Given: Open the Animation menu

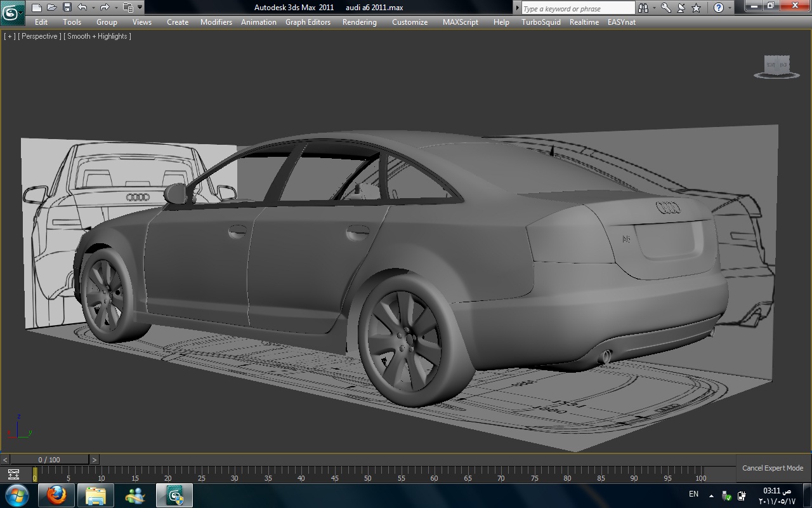Looking at the screenshot, I should coord(259,22).
